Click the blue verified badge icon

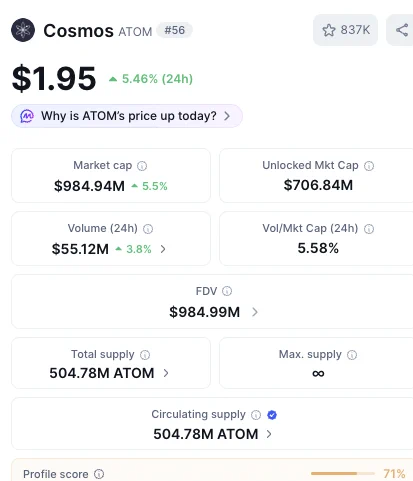click(272, 415)
